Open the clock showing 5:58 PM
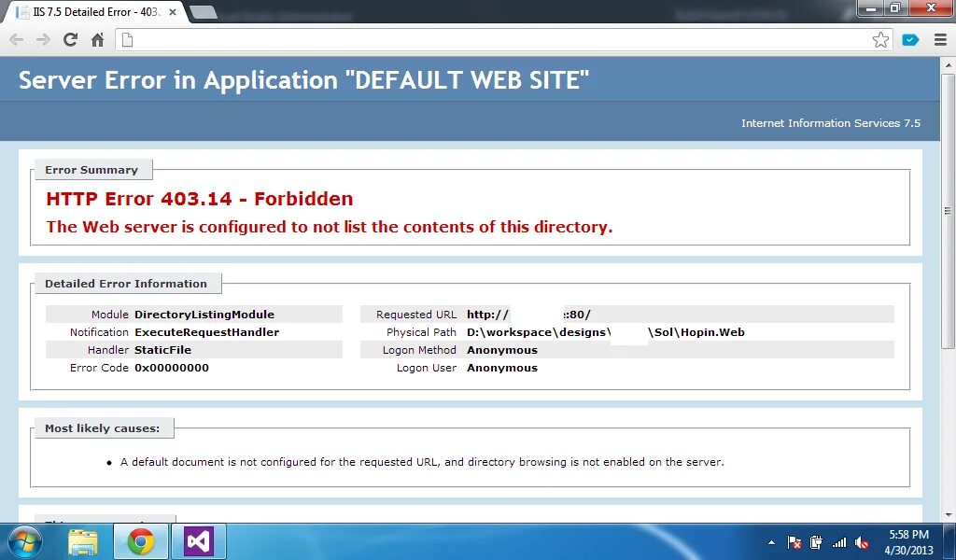 pyautogui.click(x=908, y=541)
